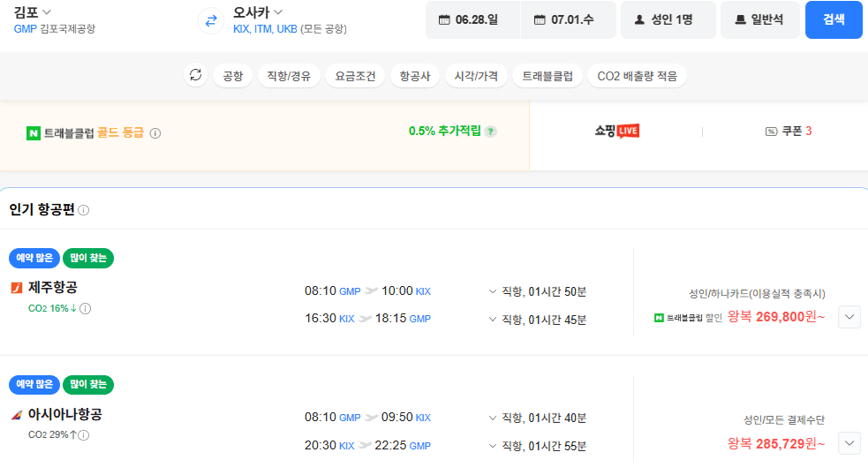Click the Naver N logo for 트래블클럽

[x=34, y=133]
